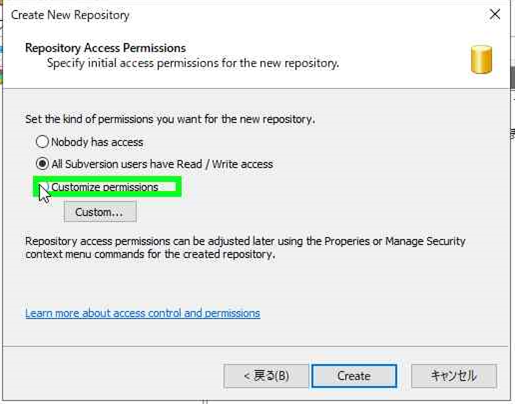
Task: Click Create to make the repository
Action: [354, 376]
